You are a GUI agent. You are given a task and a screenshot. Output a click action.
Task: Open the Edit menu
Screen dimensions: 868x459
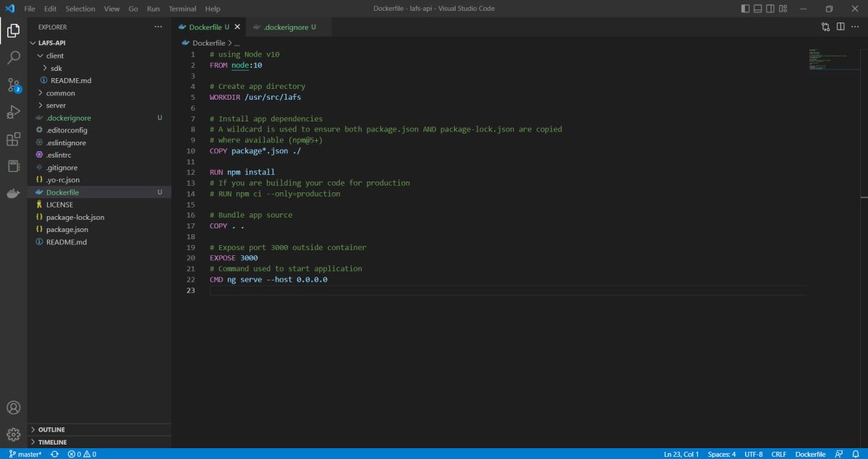(x=50, y=9)
